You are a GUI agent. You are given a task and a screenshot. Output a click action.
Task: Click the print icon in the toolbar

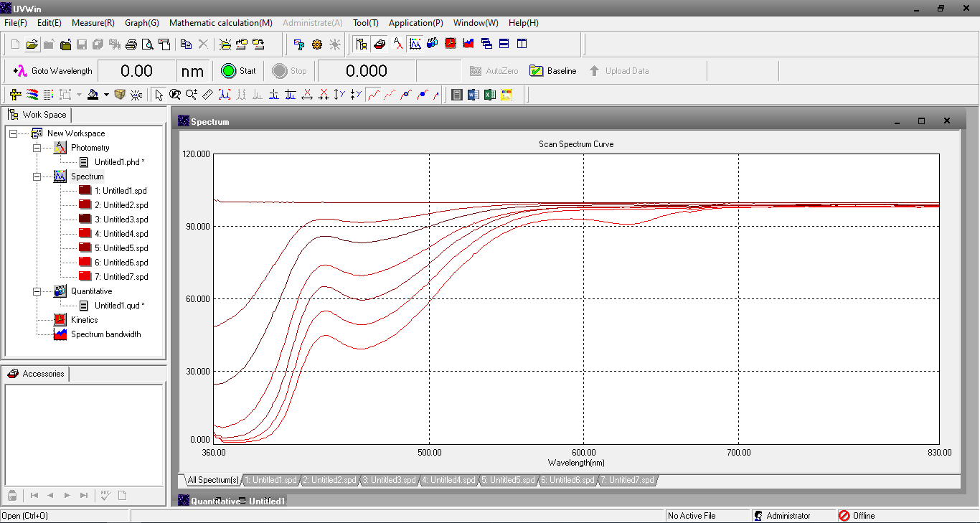(x=131, y=44)
